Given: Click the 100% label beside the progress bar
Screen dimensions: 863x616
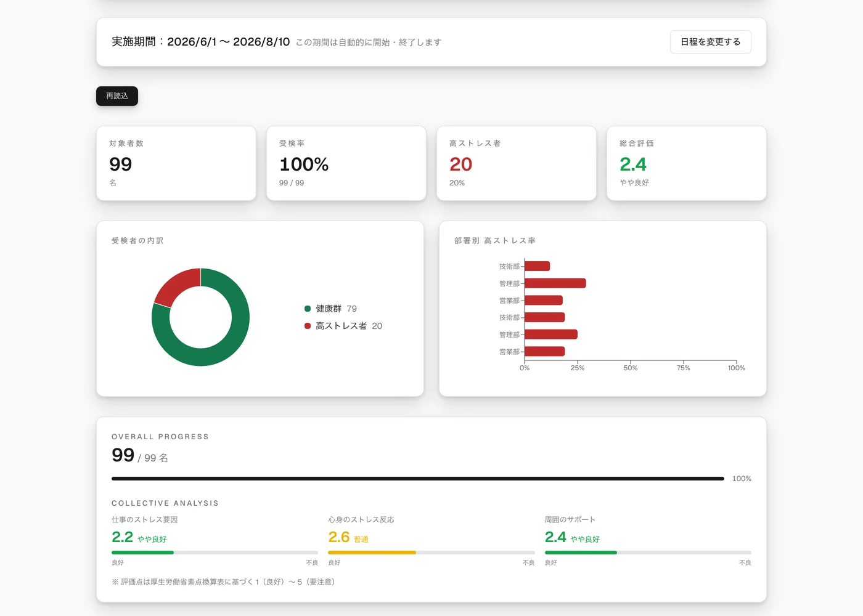Looking at the screenshot, I should 742,479.
